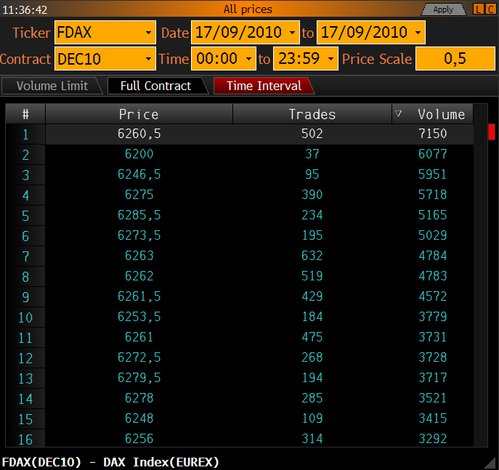
Task: Click volume value 4572
Action: (432, 296)
